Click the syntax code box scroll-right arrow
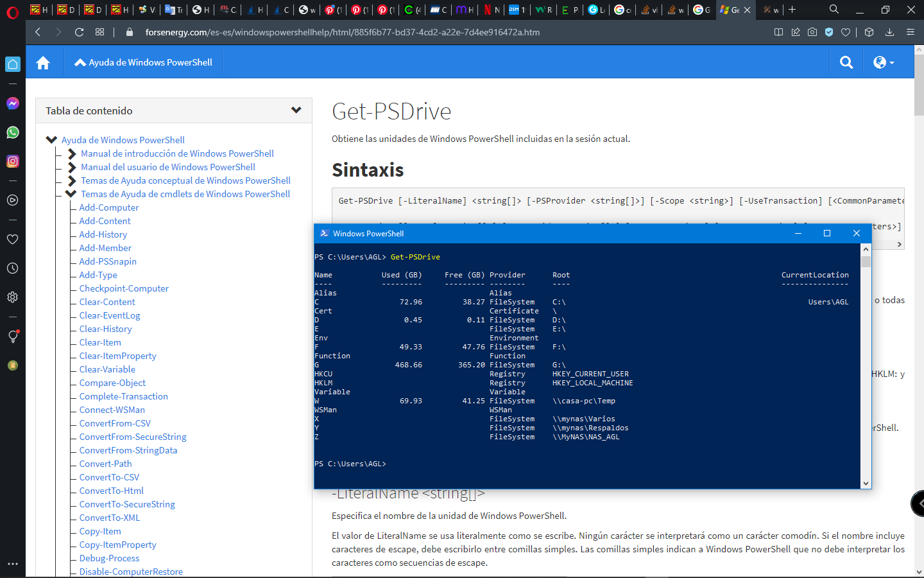The width and height of the screenshot is (924, 578). pyautogui.click(x=899, y=244)
